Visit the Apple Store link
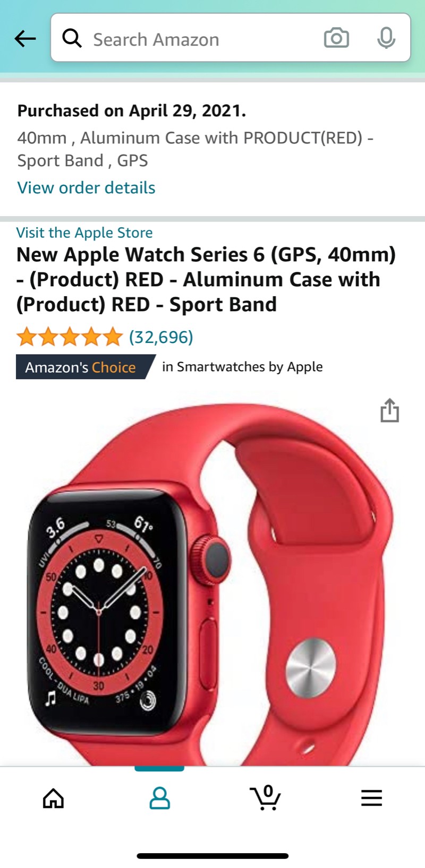Screen dimensions: 425x868 tap(84, 233)
